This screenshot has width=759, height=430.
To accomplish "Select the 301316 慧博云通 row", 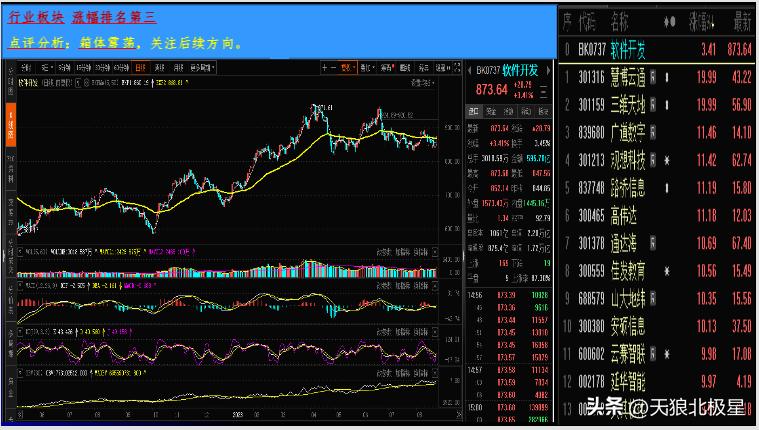I will tap(657, 77).
